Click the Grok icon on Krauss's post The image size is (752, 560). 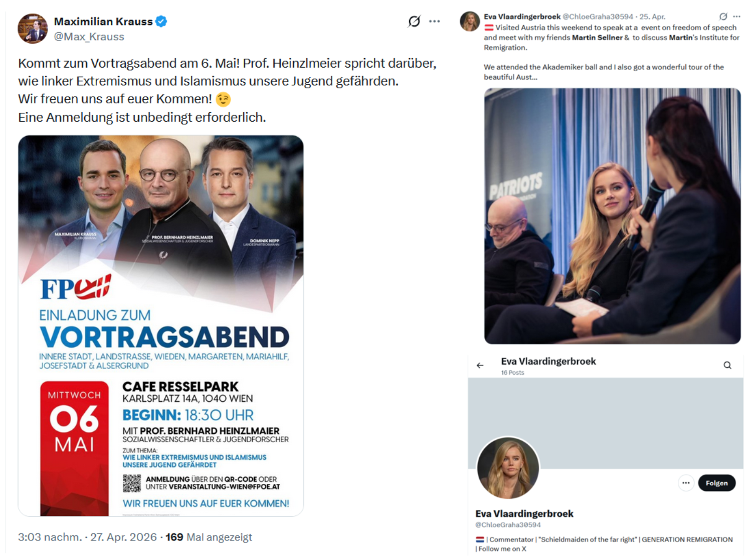pos(414,21)
